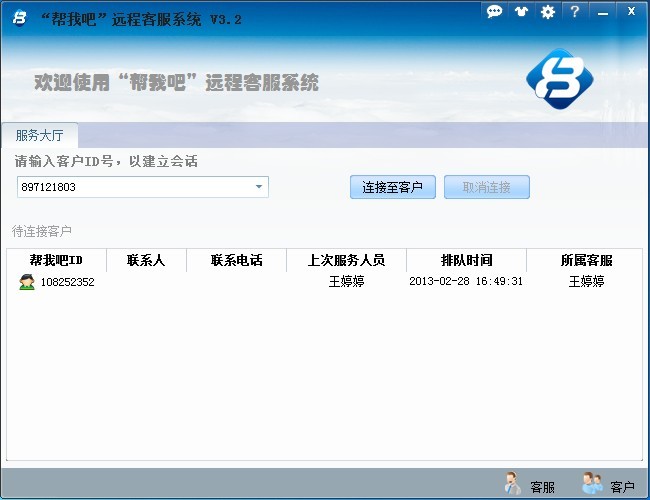
Task: Click user avatar icon beside 108252352
Action: (27, 282)
